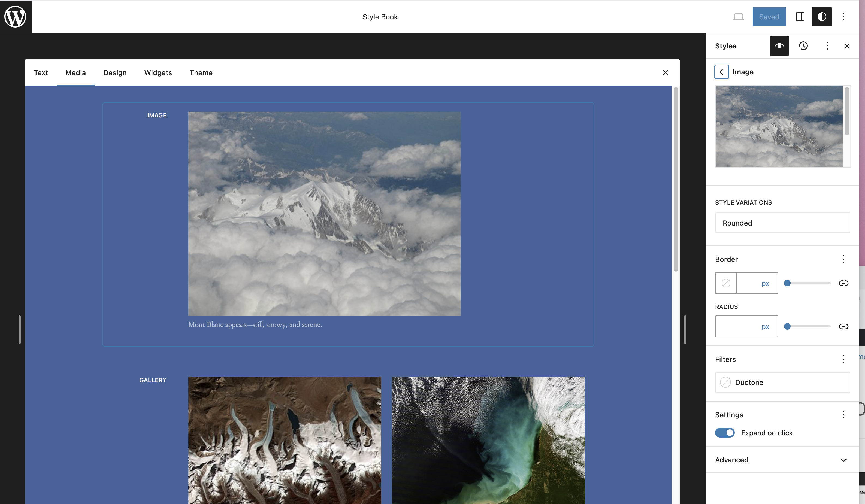Click the Radius link corners icon
Screen dimensions: 865x504
(x=843, y=326)
